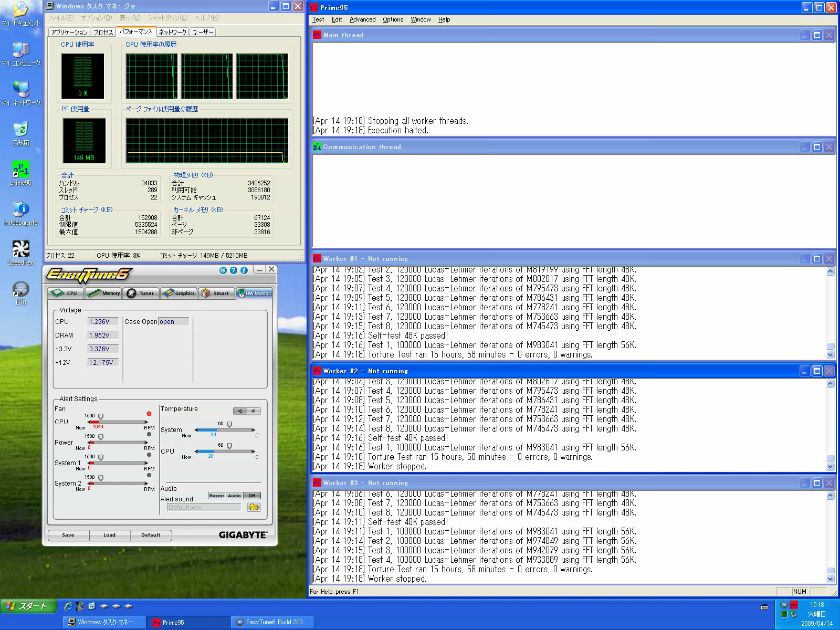Launch Internet Explorer from Quick Launch

68,606
